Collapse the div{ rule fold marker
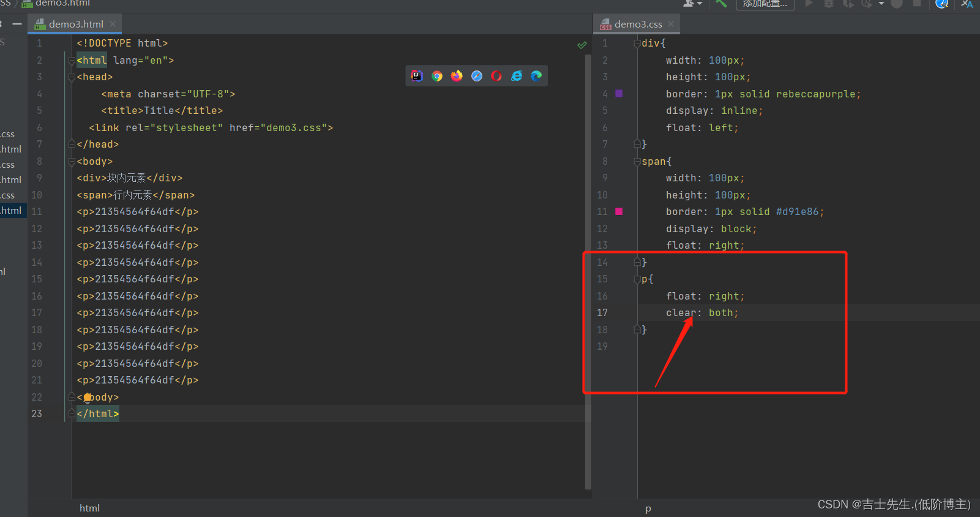 click(x=637, y=43)
